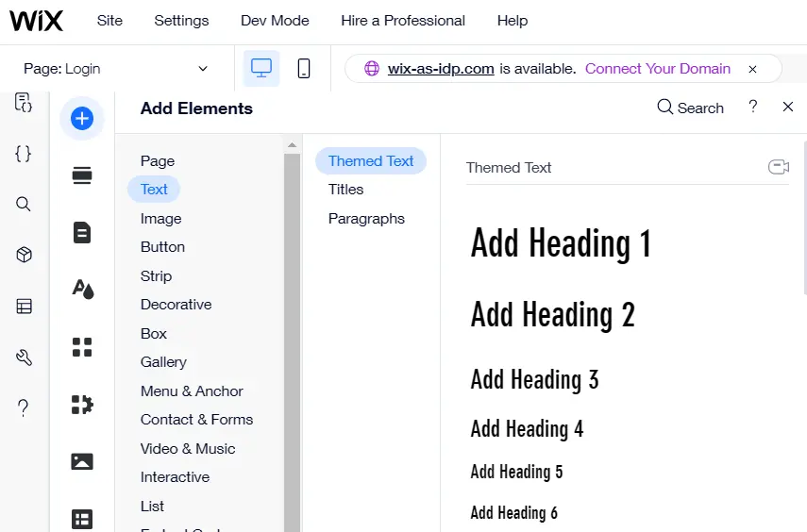
Task: Open the Site Design theme icon
Action: click(83, 290)
